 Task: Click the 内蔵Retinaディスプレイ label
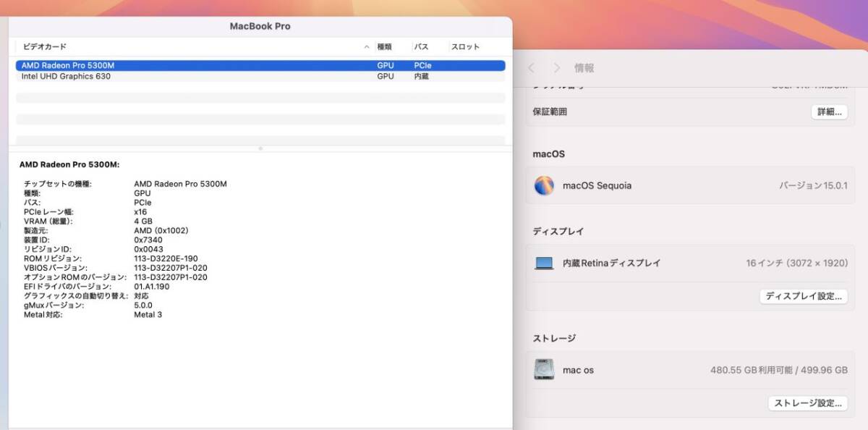coord(612,264)
